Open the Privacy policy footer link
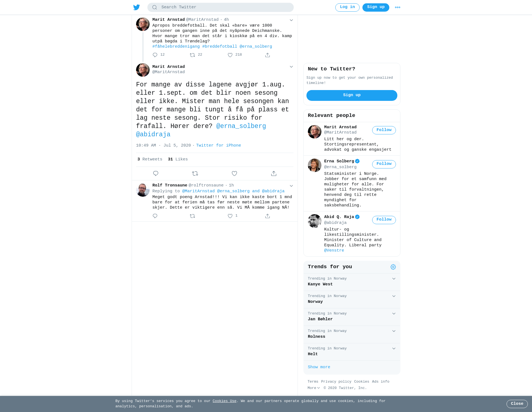The width and height of the screenshot is (532, 412). (336, 382)
